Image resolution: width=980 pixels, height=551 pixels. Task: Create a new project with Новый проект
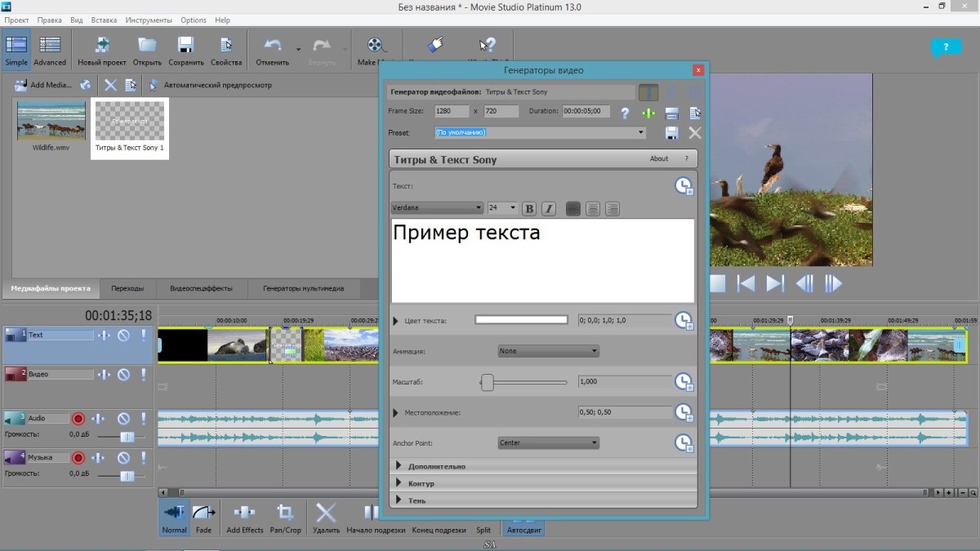pos(103,51)
